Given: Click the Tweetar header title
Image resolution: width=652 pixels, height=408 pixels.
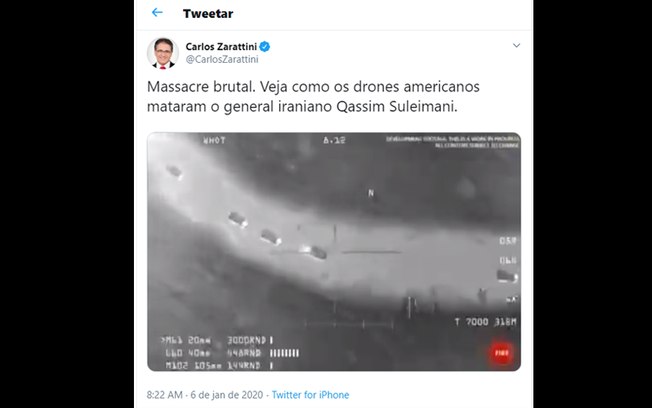Looking at the screenshot, I should point(208,14).
